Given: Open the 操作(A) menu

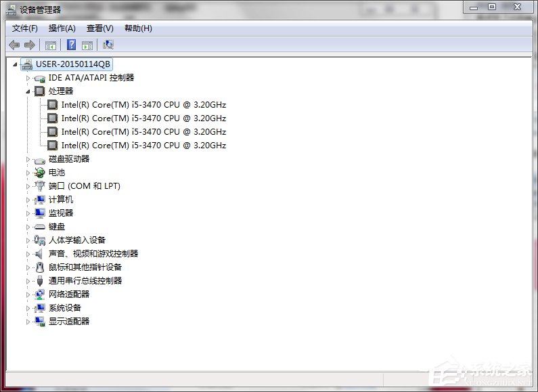Looking at the screenshot, I should [62, 28].
